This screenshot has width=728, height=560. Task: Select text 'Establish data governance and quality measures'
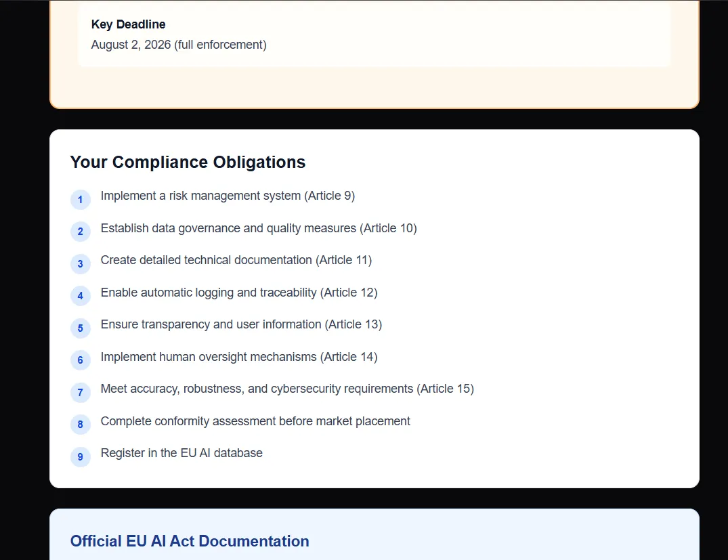click(x=228, y=228)
